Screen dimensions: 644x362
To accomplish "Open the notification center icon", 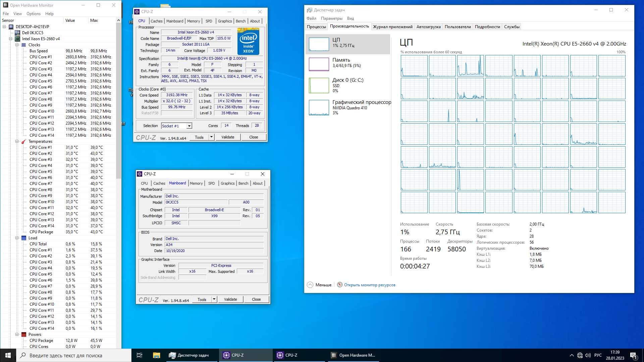I will click(633, 355).
